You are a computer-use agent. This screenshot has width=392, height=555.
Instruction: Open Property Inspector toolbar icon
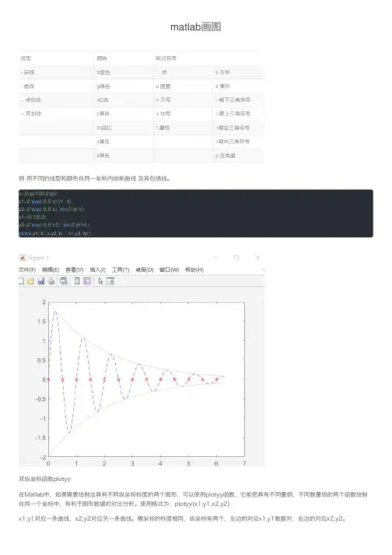click(x=110, y=281)
